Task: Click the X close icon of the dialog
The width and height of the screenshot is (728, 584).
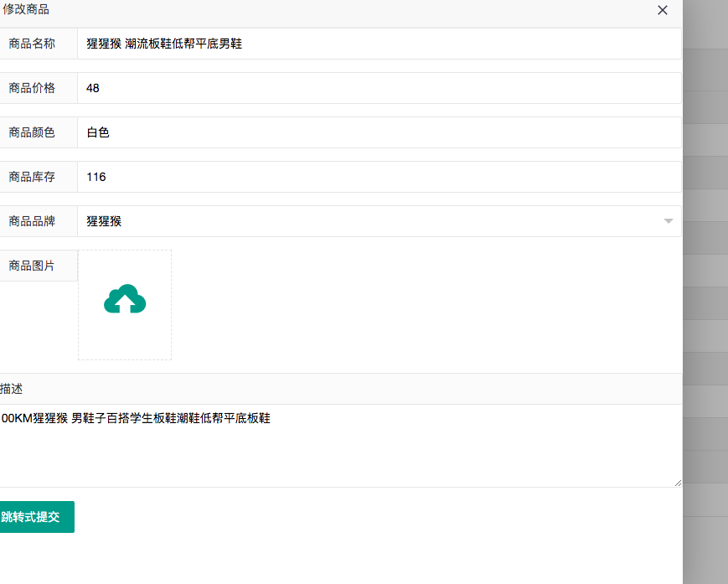Action: point(662,11)
